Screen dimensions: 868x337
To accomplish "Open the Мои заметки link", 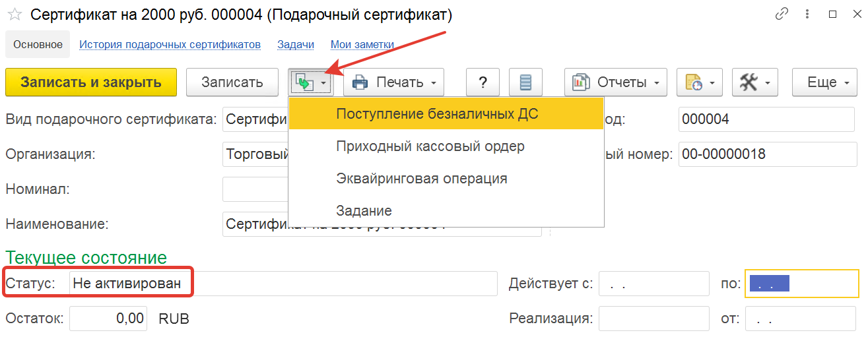I will 362,45.
